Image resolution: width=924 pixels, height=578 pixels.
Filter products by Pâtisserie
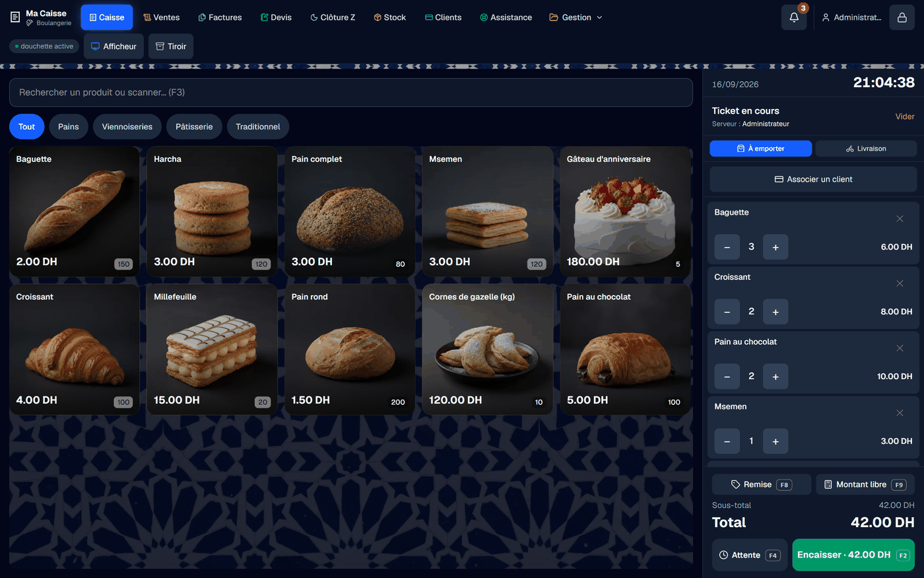click(x=194, y=127)
